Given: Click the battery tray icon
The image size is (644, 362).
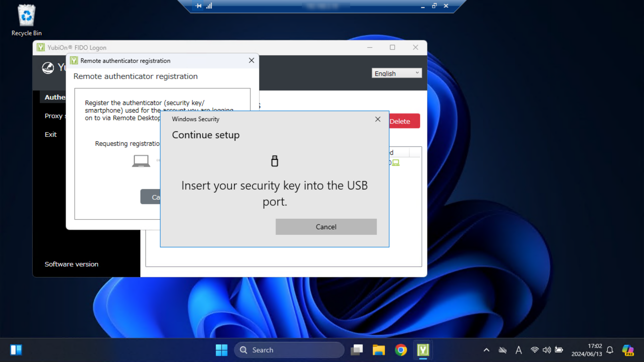Looking at the screenshot, I should point(559,350).
